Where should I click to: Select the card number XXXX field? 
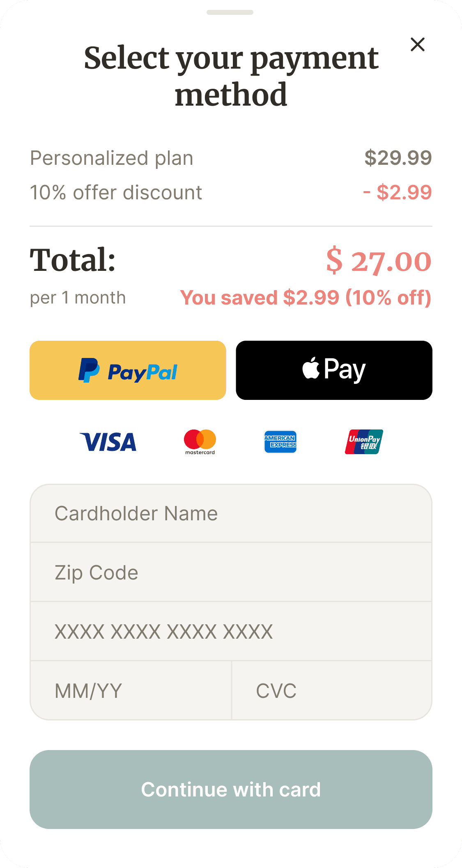pos(231,632)
